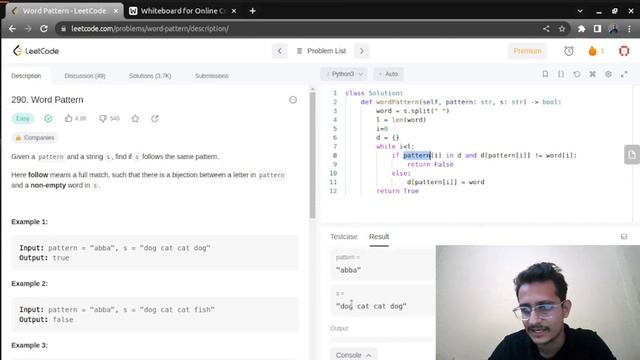640x360 pixels.
Task: Like the problem thumbs up
Action: click(x=68, y=118)
